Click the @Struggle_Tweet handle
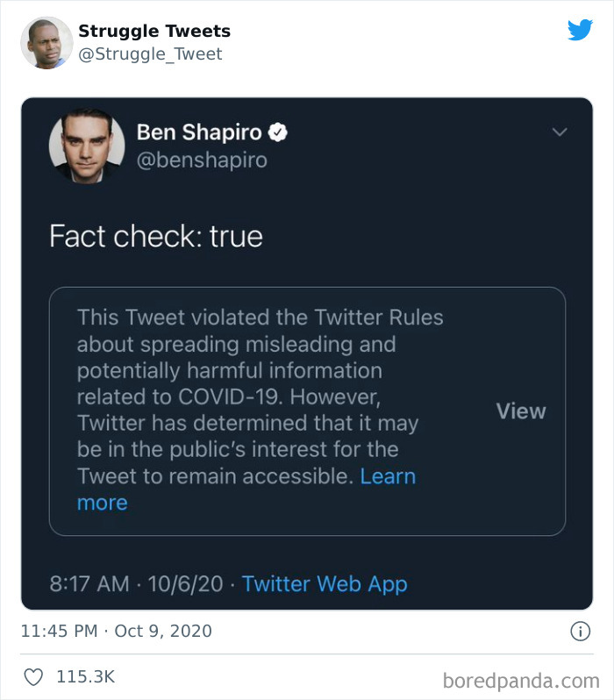Screen dimensions: 614x700 [x=150, y=54]
